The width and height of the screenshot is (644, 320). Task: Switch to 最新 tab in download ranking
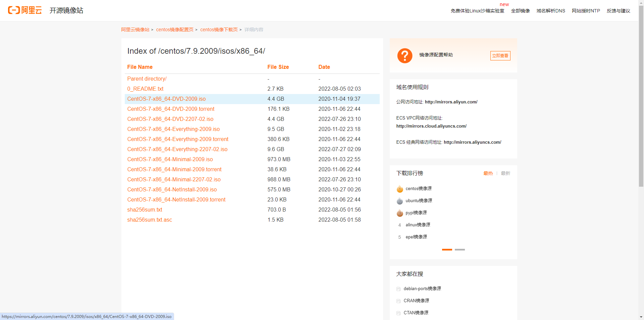click(x=505, y=173)
